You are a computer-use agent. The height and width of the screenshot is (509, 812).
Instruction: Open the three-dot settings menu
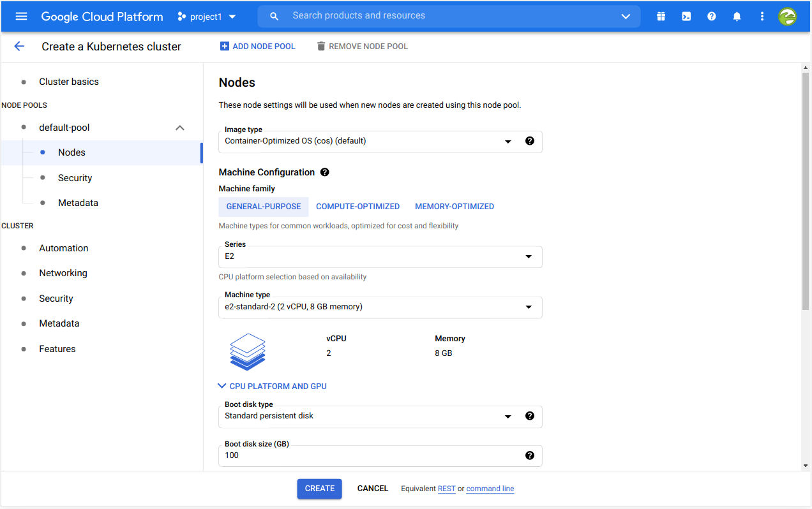click(762, 17)
